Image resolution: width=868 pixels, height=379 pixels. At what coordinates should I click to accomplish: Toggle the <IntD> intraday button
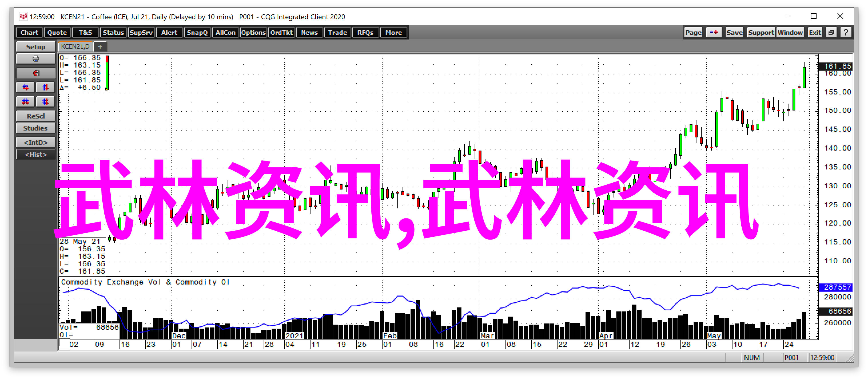35,143
